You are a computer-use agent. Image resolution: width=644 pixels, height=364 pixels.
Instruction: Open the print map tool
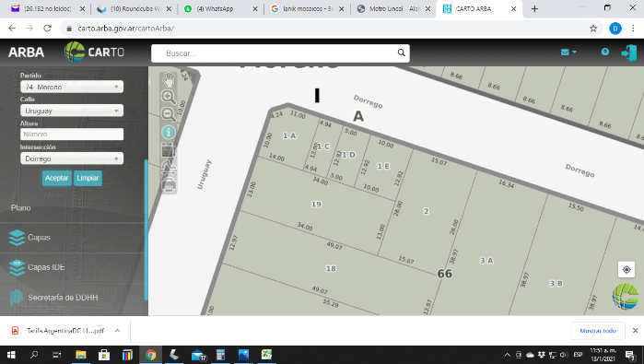169,185
